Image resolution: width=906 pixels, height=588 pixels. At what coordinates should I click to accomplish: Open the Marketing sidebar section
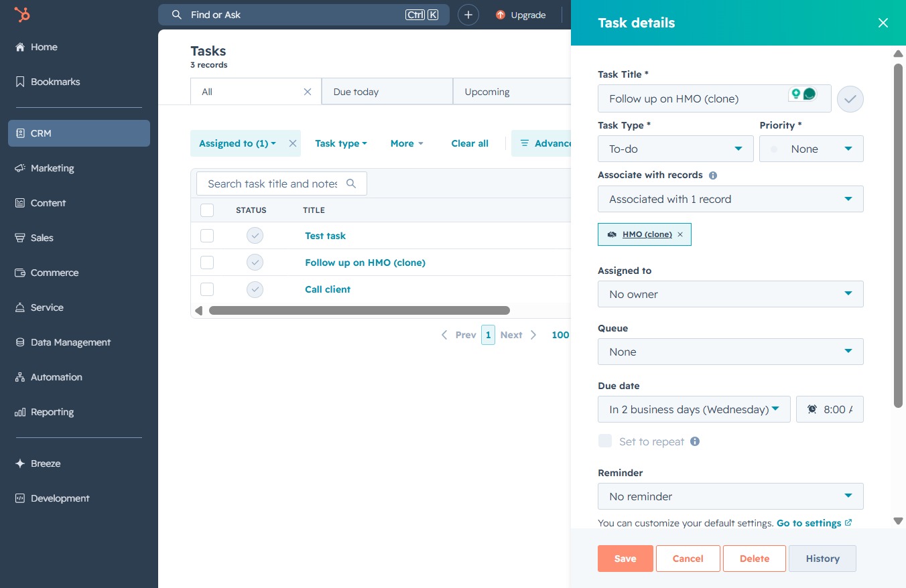click(52, 168)
